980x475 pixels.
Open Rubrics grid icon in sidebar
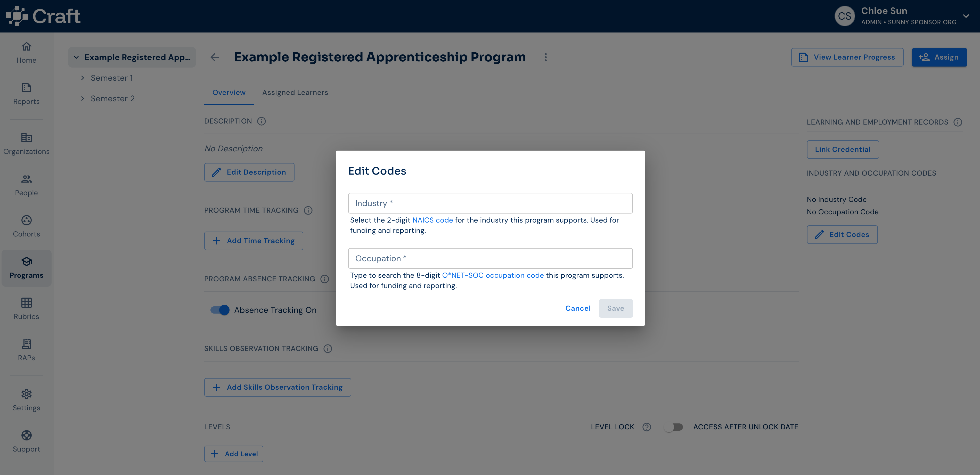click(x=26, y=303)
